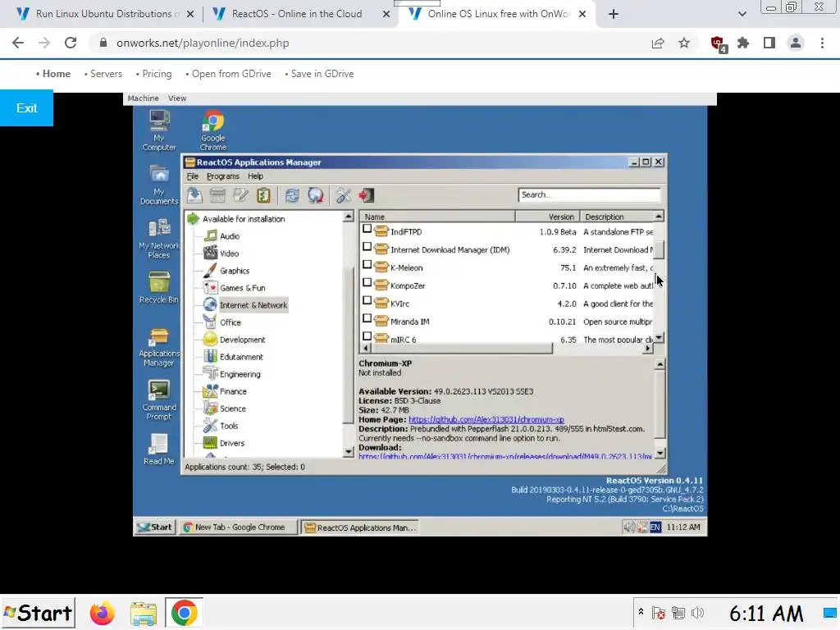Open Settings via wrench toolbar icon

[344, 195]
